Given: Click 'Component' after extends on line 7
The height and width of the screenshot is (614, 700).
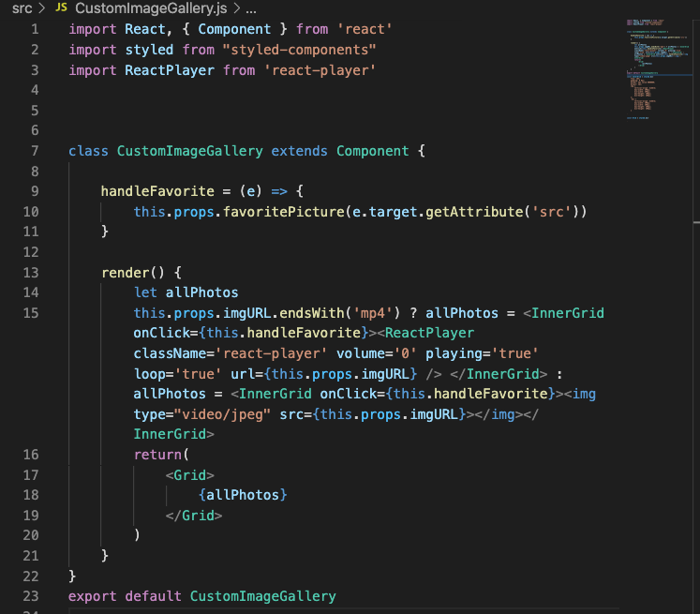Looking at the screenshot, I should coord(372,151).
